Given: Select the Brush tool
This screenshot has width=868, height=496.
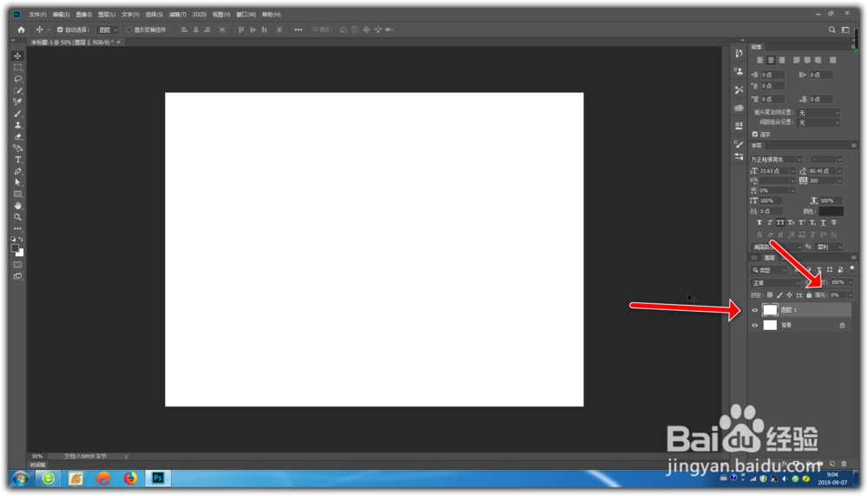Looking at the screenshot, I should 17,114.
